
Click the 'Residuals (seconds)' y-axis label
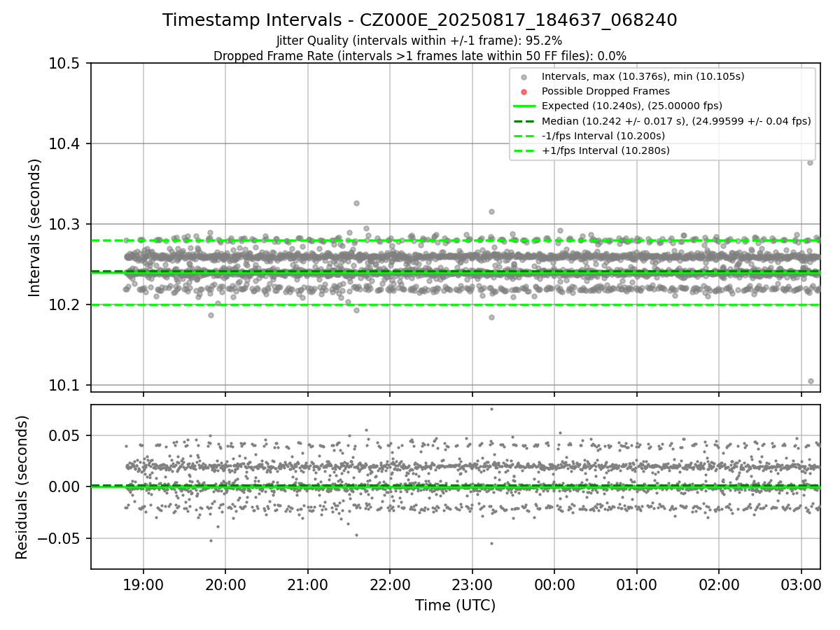[22, 487]
